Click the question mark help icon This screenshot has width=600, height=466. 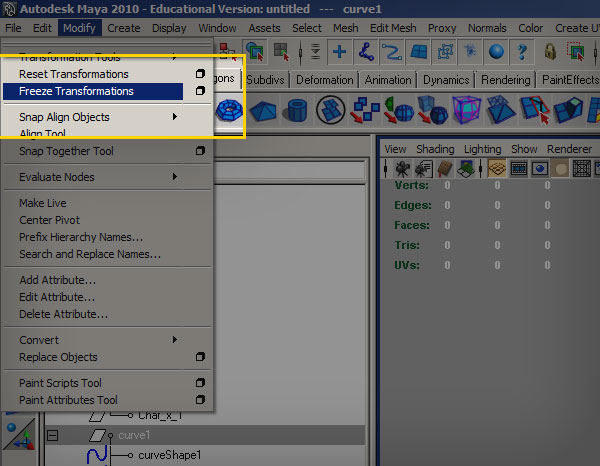[522, 52]
